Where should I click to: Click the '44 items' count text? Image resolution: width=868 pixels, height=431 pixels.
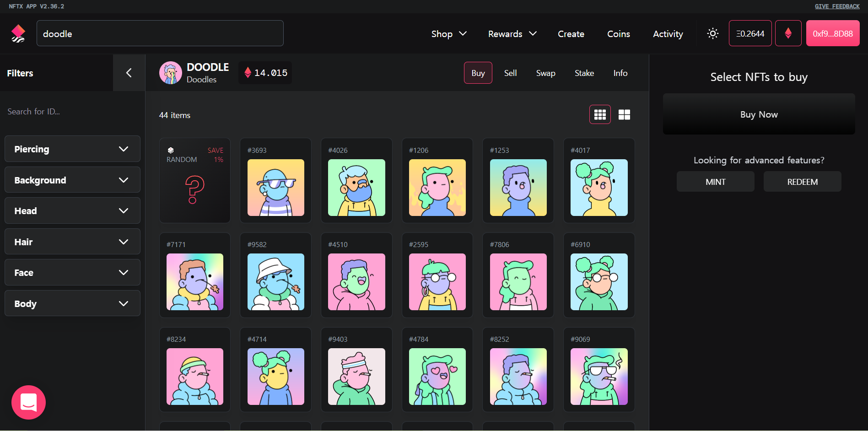[174, 115]
